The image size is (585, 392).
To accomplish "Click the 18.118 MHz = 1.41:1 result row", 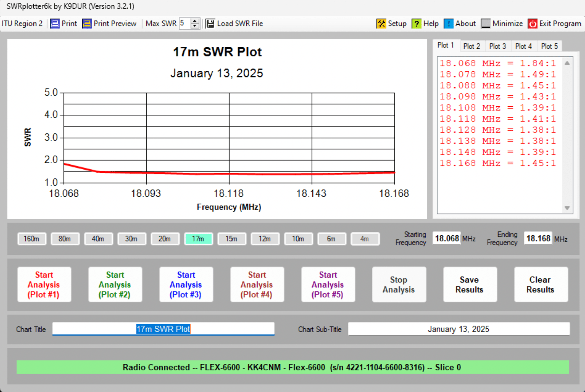I will 498,119.
